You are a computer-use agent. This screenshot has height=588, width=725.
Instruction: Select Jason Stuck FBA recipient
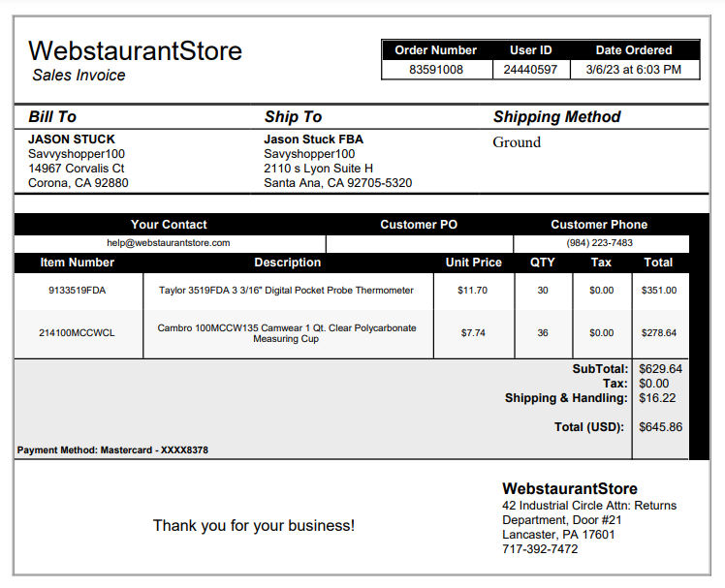pyautogui.click(x=313, y=139)
